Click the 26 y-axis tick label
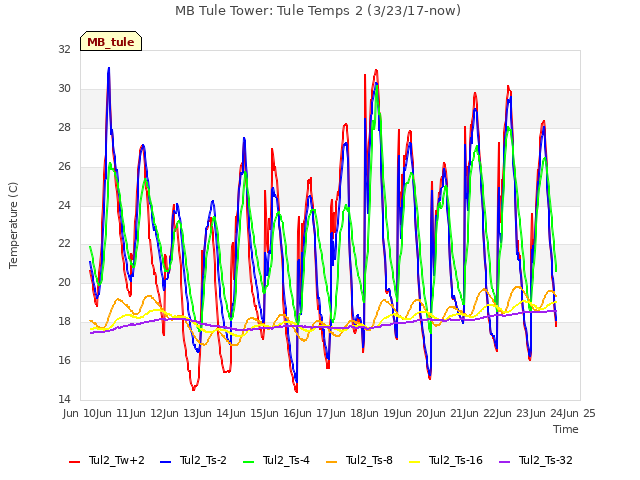 point(64,166)
